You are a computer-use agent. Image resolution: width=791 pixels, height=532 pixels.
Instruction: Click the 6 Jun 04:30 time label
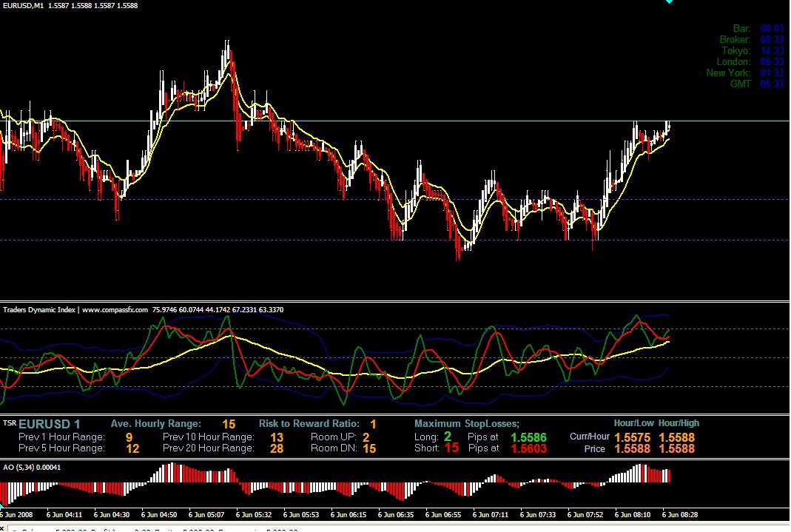[112, 515]
